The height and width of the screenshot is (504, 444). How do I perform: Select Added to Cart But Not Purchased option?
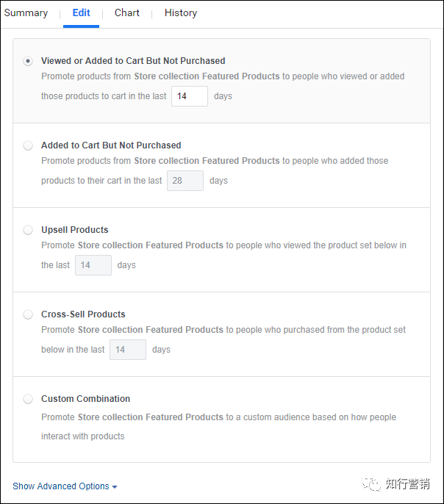[28, 145]
